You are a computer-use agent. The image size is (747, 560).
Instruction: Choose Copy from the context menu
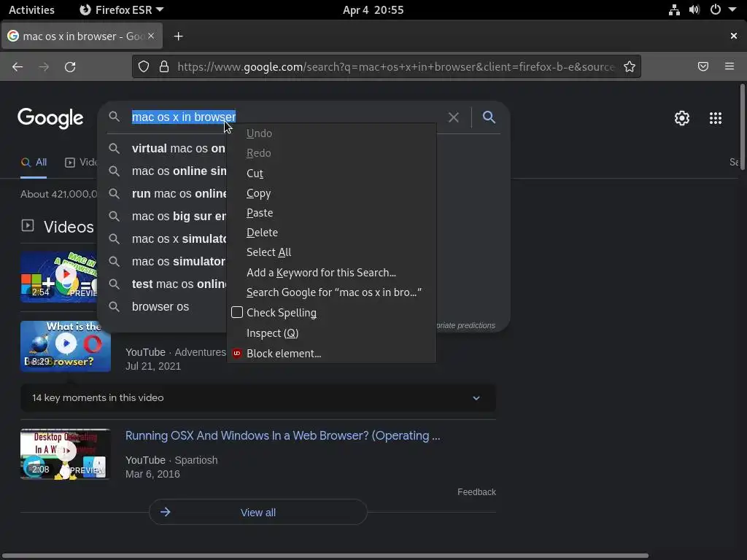[x=331, y=193]
